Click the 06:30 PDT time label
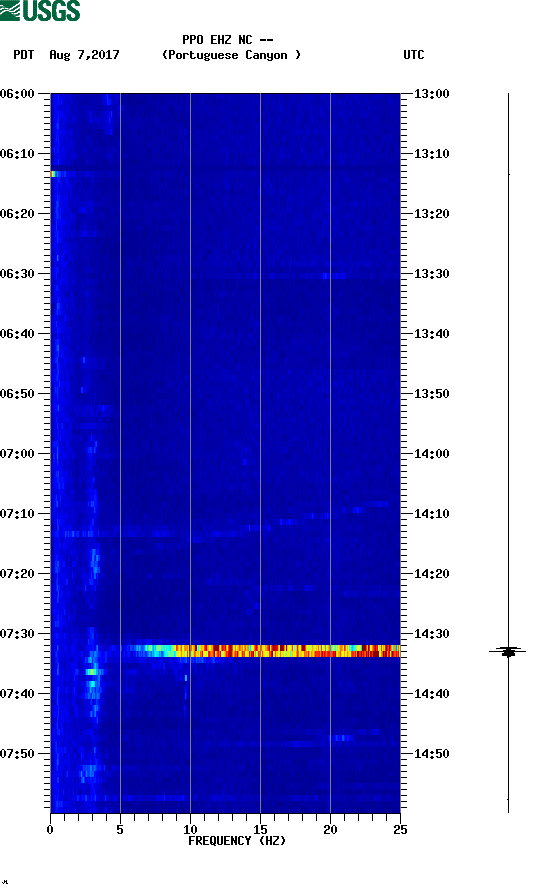Image resolution: width=552 pixels, height=893 pixels. pos(17,274)
